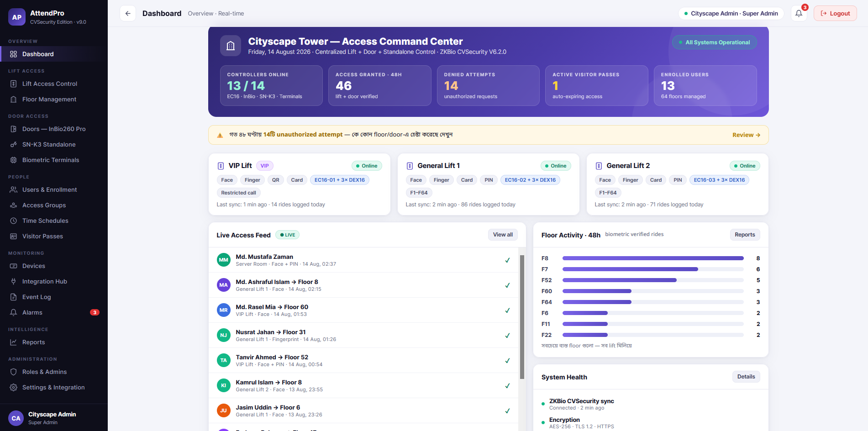Viewport: 868px width, 431px height.
Task: Click Review link in unauthorized attempts alert
Action: point(746,135)
